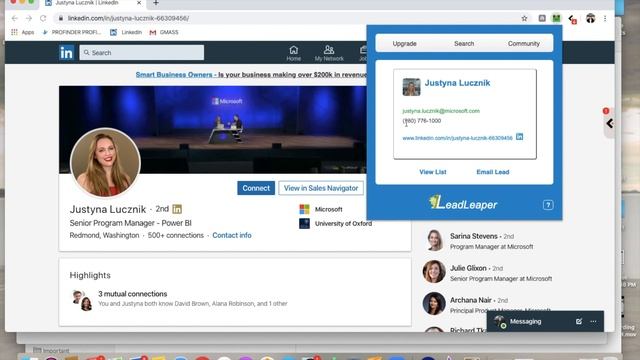Click the side panel collapse arrow
Viewport: 640px width, 360px height.
[609, 124]
